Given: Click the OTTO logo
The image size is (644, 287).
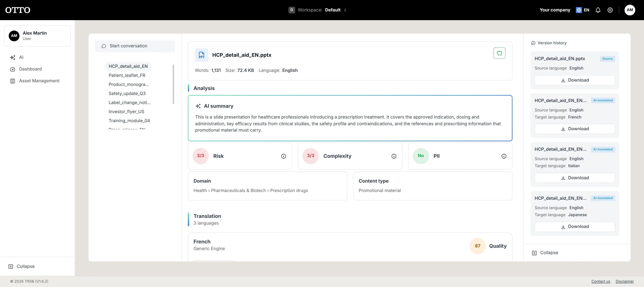Looking at the screenshot, I should pos(18,10).
